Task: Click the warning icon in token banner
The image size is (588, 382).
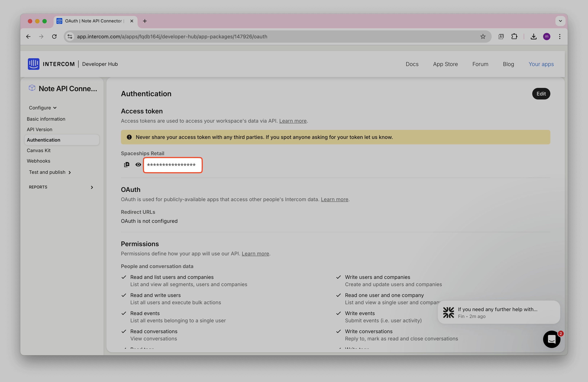Action: [129, 137]
